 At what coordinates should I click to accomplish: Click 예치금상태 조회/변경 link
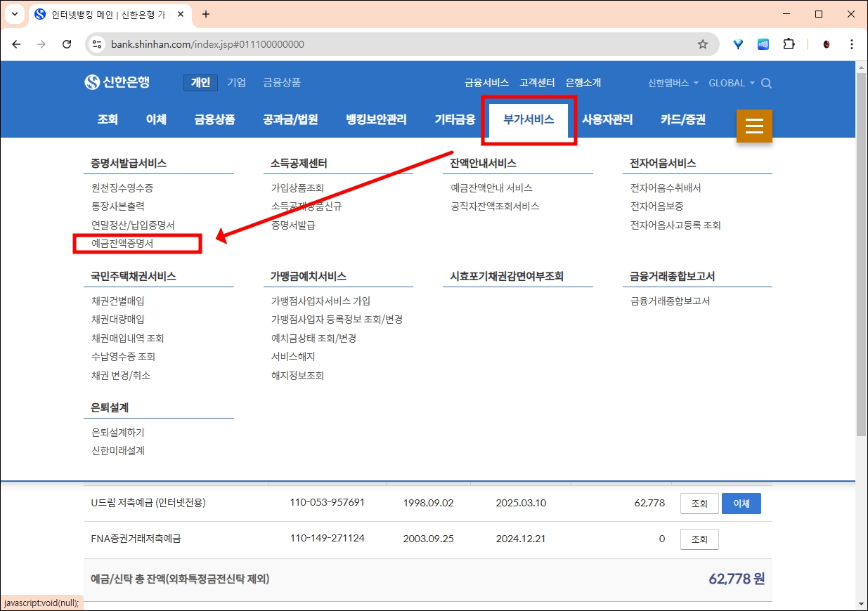point(313,338)
